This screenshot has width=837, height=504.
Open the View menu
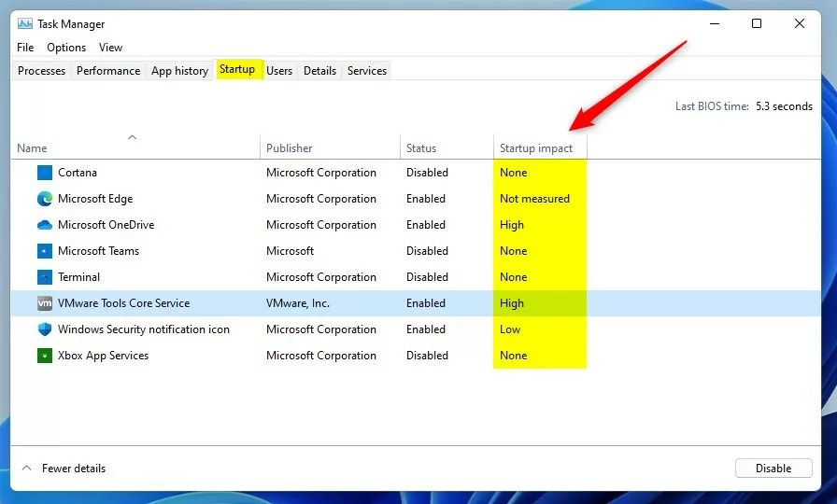pyautogui.click(x=110, y=48)
